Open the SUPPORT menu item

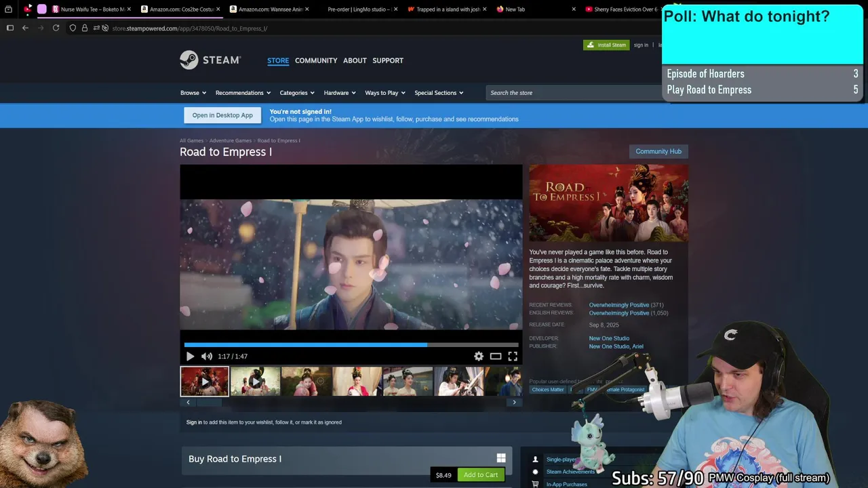(x=388, y=60)
